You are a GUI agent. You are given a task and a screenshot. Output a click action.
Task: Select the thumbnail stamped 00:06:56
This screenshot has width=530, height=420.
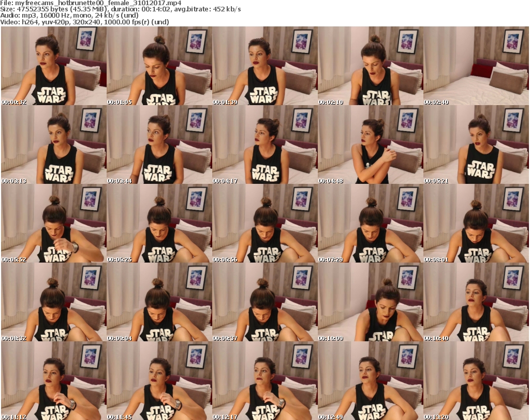pos(264,223)
